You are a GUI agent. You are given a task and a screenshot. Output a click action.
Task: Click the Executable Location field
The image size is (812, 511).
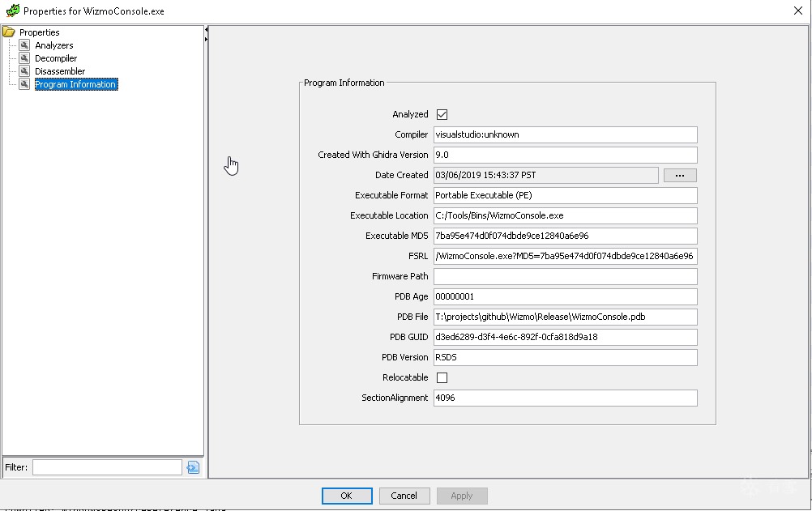pyautogui.click(x=566, y=215)
